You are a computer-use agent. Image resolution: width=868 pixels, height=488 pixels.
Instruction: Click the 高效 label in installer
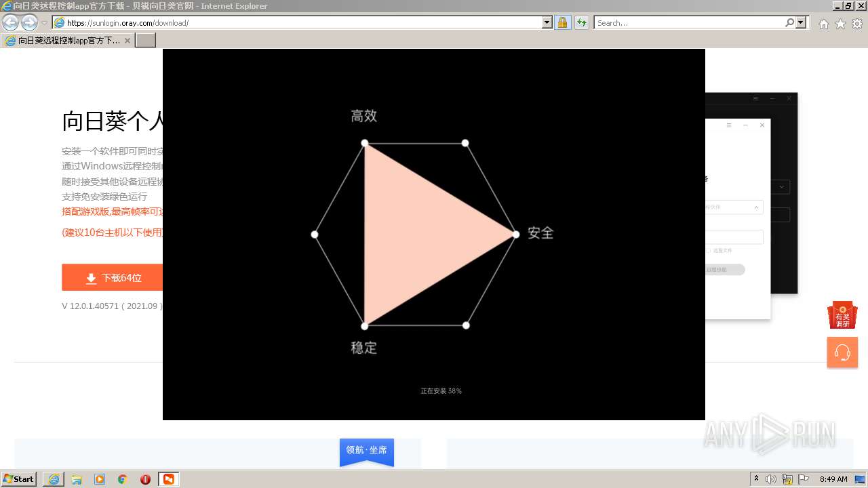click(364, 116)
